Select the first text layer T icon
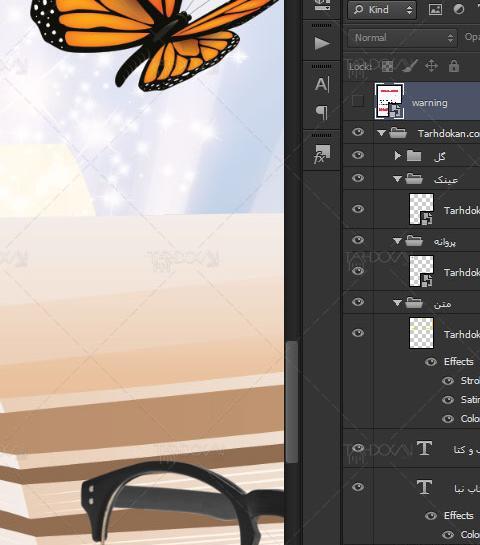The height and width of the screenshot is (545, 480). (x=424, y=448)
